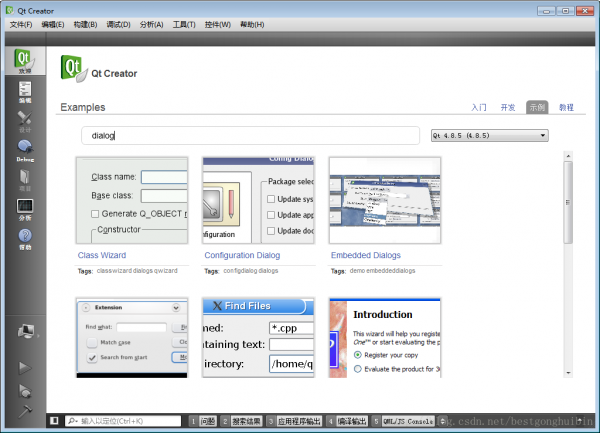Open the Class Wizard example thumbnail

(132, 200)
